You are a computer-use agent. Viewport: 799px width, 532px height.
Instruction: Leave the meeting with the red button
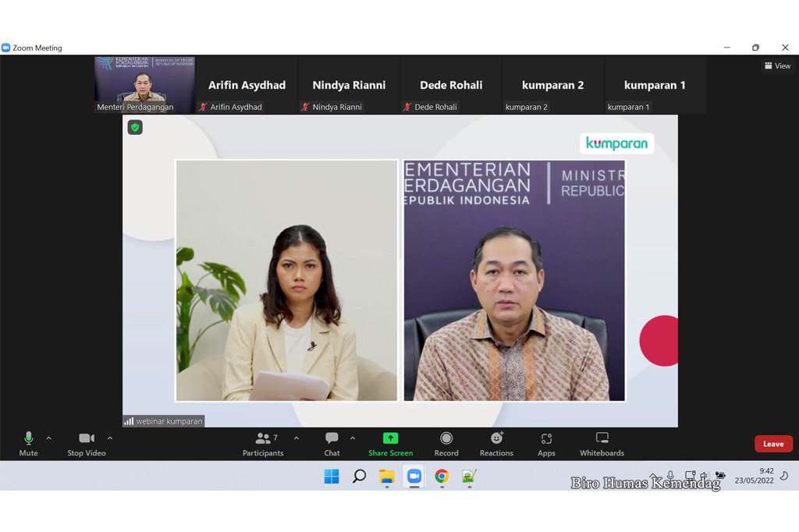[772, 444]
